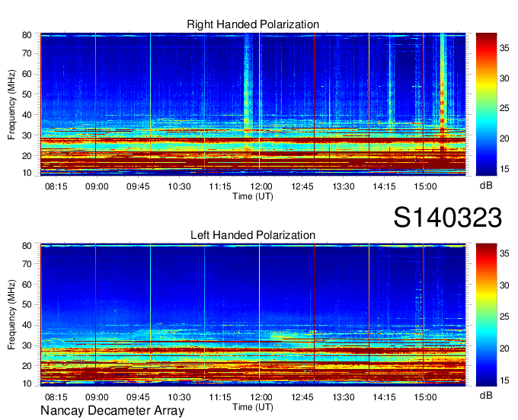
Task: Click Time (UT) label under Right Handed plot
Action: 253,196
